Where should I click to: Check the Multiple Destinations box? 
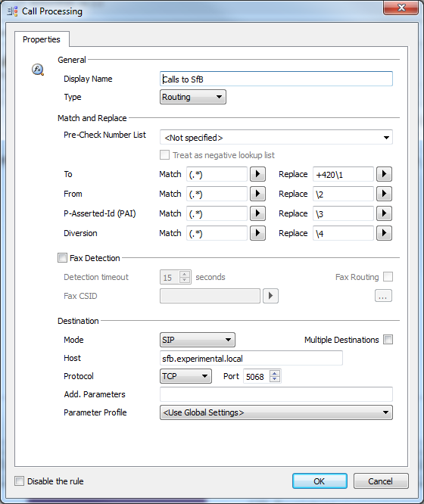pos(388,340)
